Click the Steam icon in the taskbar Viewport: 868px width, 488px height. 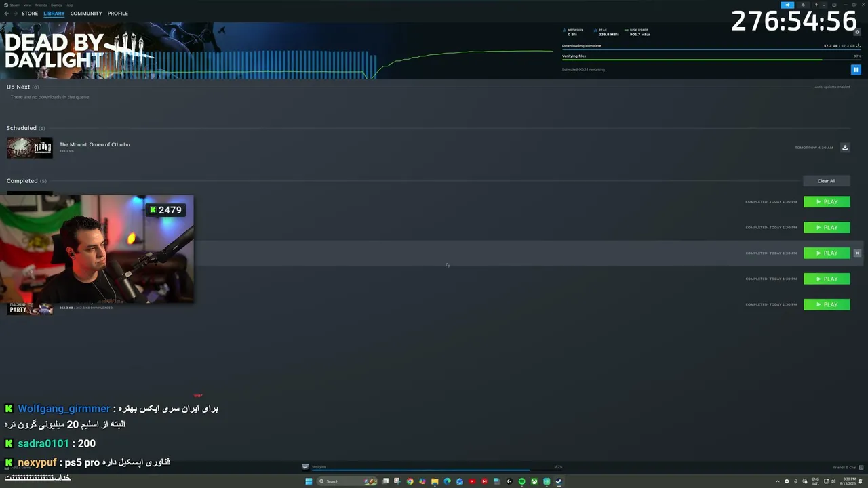click(x=559, y=481)
